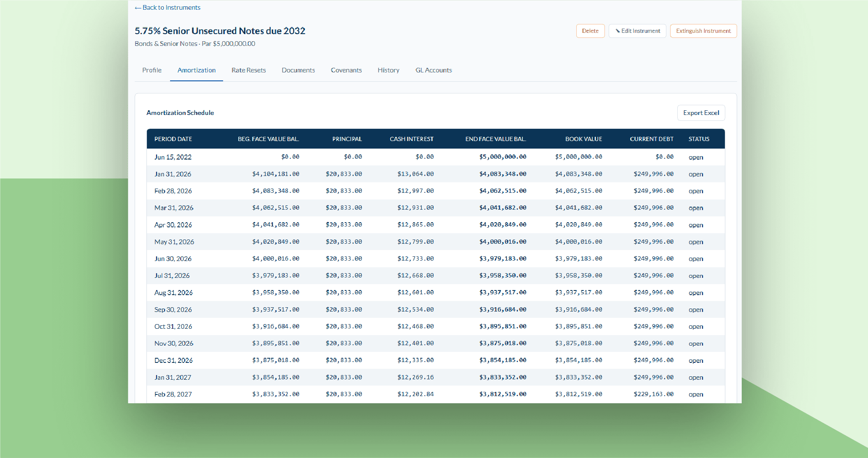Screen dimensions: 868x458
Task: View the History tab
Action: [x=389, y=70]
